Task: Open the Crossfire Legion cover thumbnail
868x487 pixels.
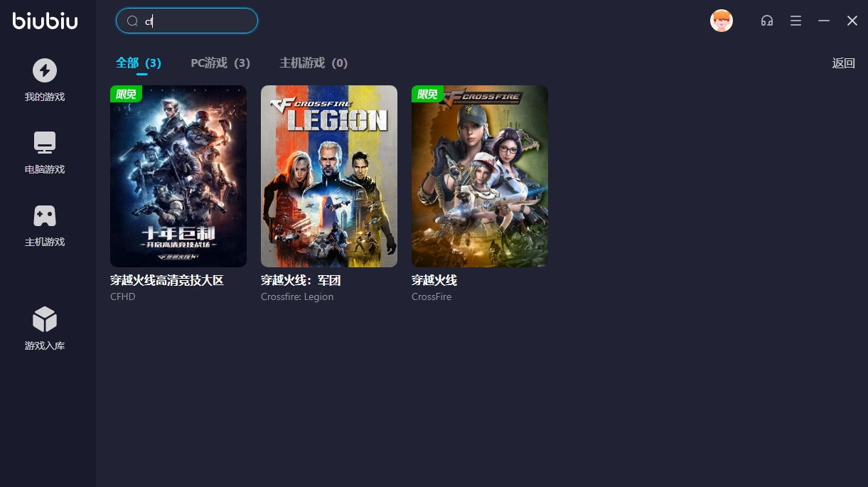Action: [x=329, y=176]
